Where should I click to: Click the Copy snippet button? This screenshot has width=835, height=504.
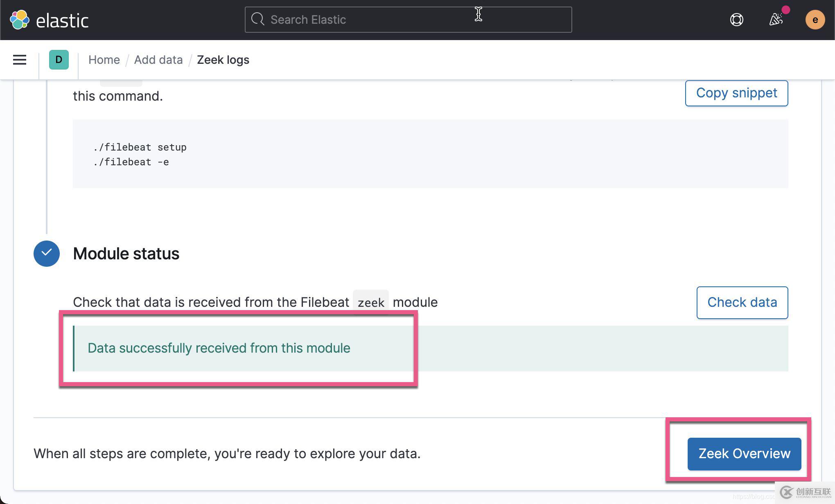(737, 93)
